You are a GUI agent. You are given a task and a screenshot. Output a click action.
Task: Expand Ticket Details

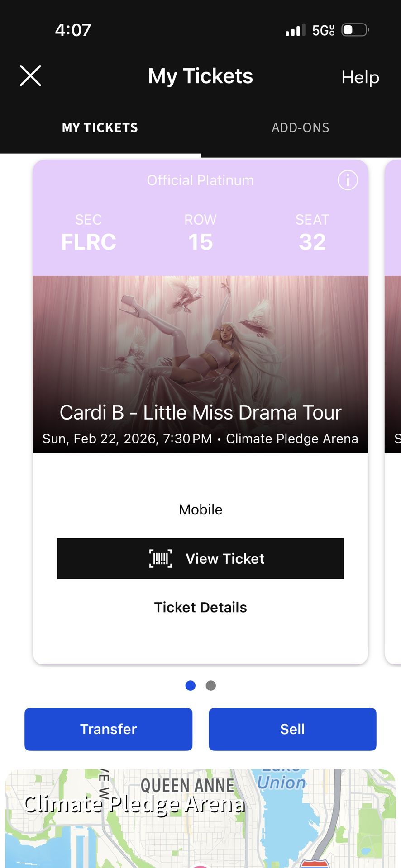(200, 607)
